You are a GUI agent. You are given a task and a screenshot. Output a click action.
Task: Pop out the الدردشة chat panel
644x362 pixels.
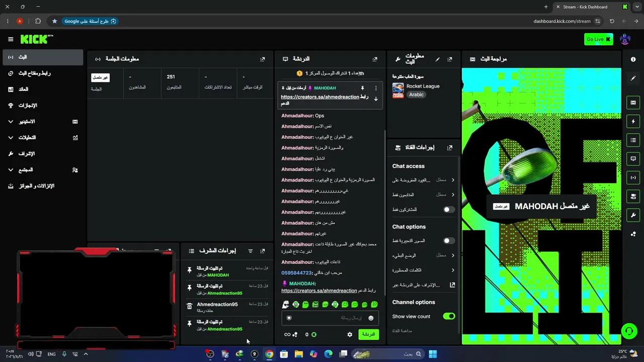375,59
